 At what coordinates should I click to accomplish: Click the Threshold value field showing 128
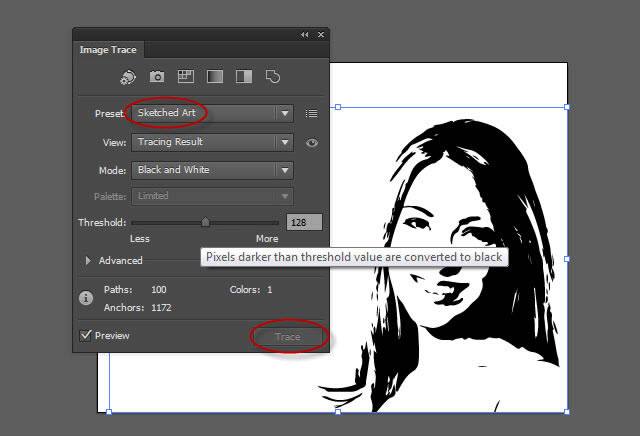(x=304, y=222)
